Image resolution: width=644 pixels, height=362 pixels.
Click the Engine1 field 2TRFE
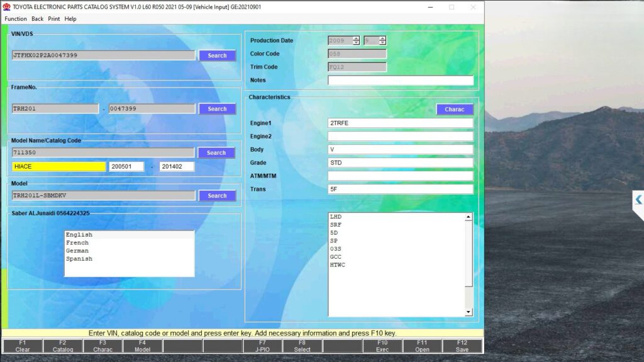pyautogui.click(x=401, y=123)
